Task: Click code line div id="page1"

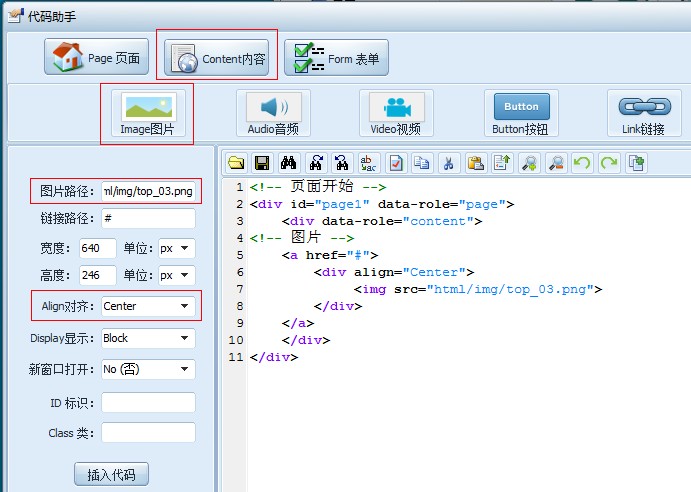Action: pyautogui.click(x=382, y=204)
